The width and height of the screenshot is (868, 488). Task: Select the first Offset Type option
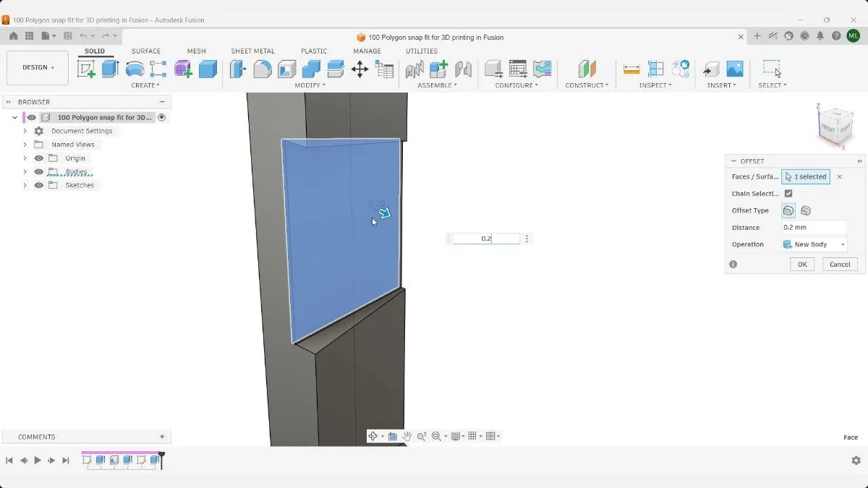[788, 210]
